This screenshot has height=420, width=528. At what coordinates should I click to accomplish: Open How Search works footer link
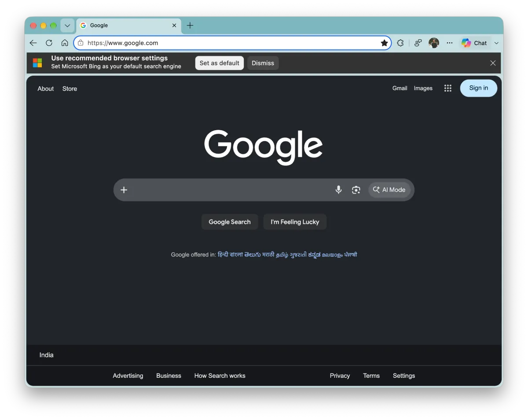point(220,376)
